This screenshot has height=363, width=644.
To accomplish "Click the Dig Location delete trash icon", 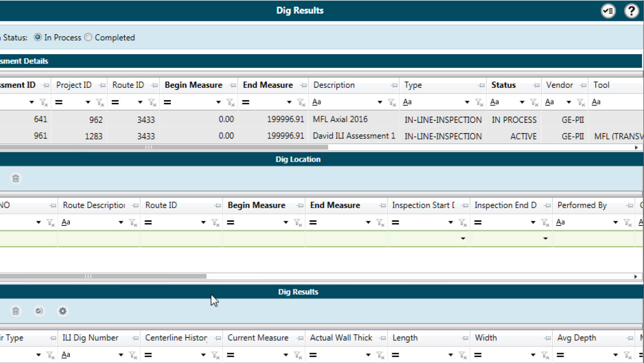I will pyautogui.click(x=16, y=178).
